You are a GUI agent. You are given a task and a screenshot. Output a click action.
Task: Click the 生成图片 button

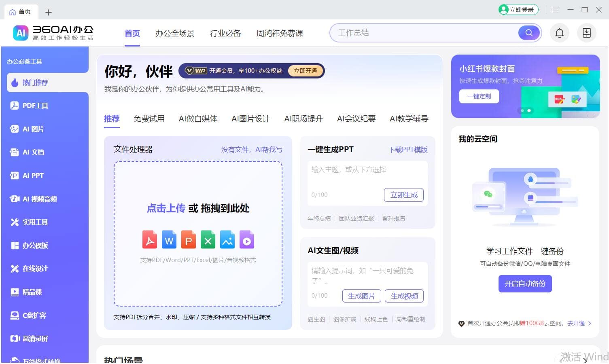click(x=362, y=296)
